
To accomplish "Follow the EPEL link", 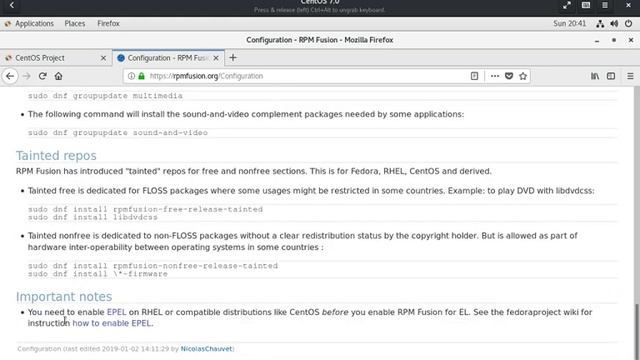I will [x=116, y=312].
